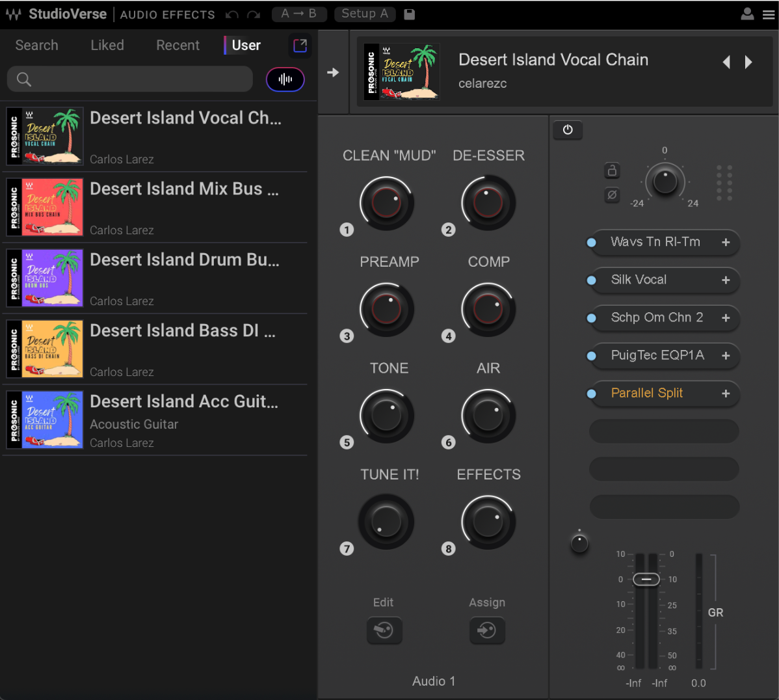Click the Setup A button
The width and height of the screenshot is (779, 700).
coord(365,14)
